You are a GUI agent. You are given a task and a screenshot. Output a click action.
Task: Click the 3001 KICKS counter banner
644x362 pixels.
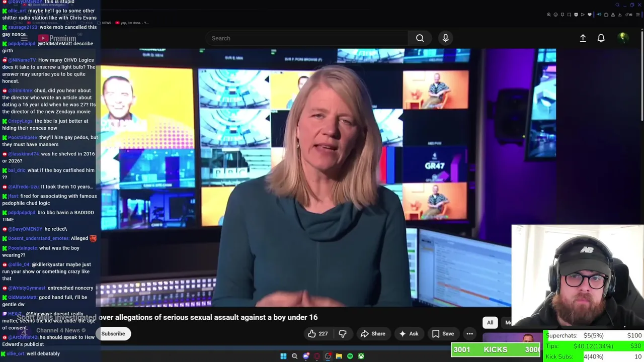tap(496, 350)
